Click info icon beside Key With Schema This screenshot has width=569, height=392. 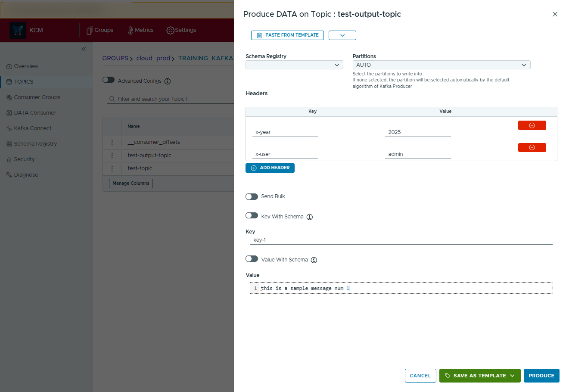click(x=309, y=217)
